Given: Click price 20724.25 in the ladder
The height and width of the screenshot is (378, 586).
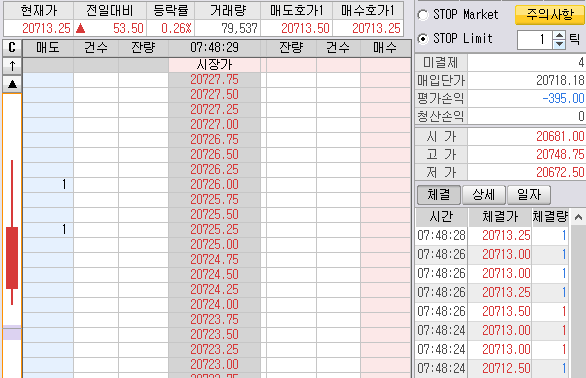Looking at the screenshot, I should [x=214, y=289].
